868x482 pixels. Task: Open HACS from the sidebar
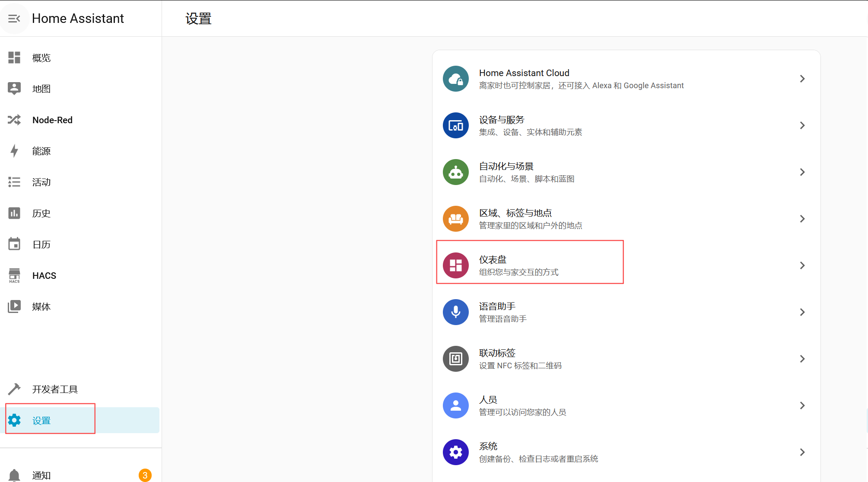tap(14, 275)
